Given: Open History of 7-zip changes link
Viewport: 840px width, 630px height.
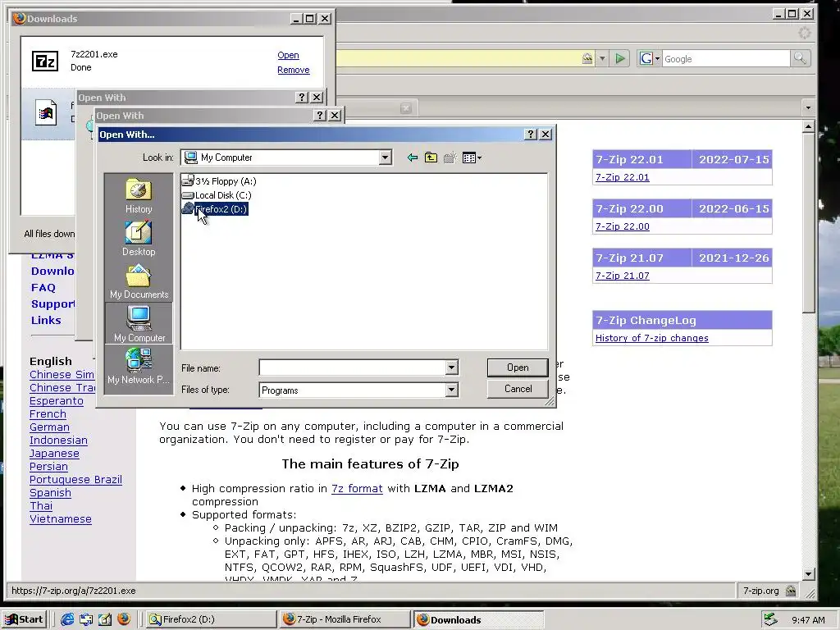Looking at the screenshot, I should click(651, 338).
